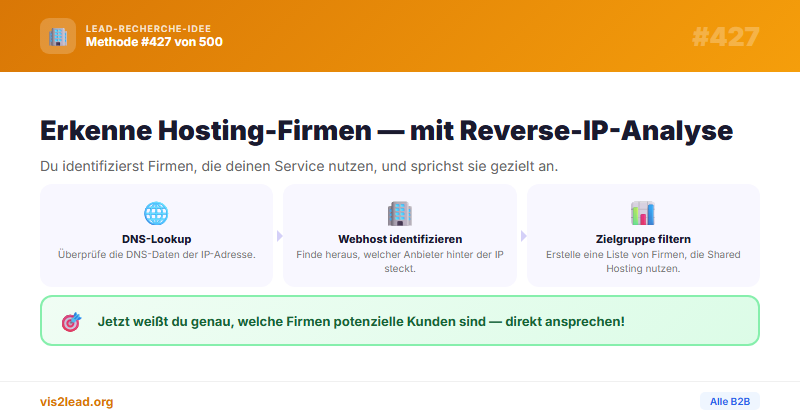
Task: Click the text 'Jetzt weißt du genau, welche Firmen potenzielle Kunden sind'
Action: coord(291,322)
